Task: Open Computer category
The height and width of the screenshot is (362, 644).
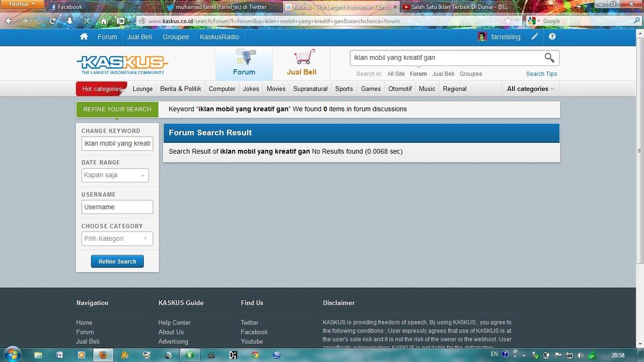Action: click(222, 88)
